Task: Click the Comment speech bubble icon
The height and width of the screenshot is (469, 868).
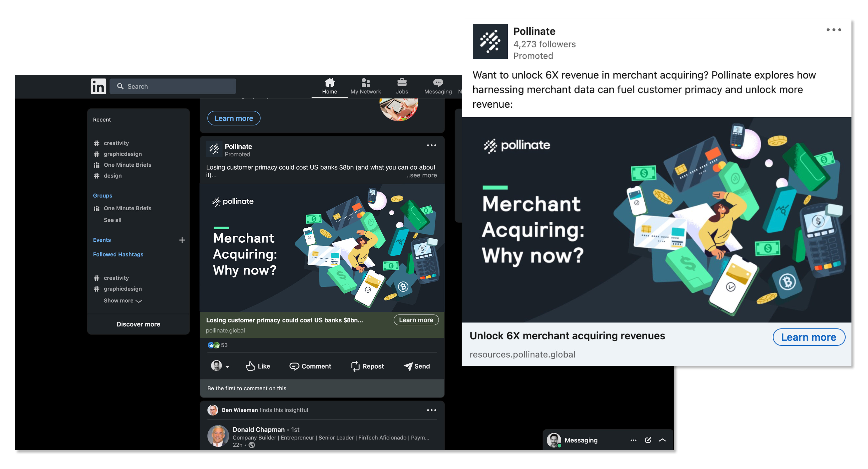Action: pos(294,366)
